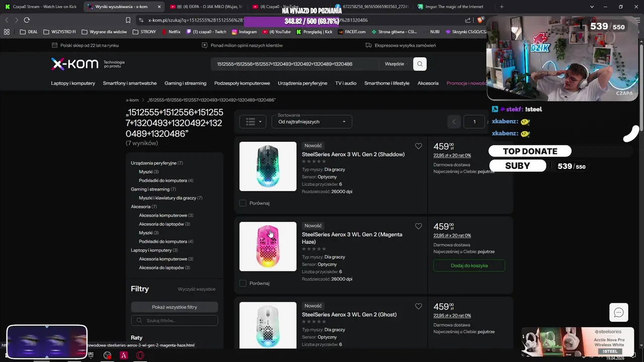Open Epic Games launcher in taskbar
This screenshot has width=644, height=362.
[x=91, y=355]
